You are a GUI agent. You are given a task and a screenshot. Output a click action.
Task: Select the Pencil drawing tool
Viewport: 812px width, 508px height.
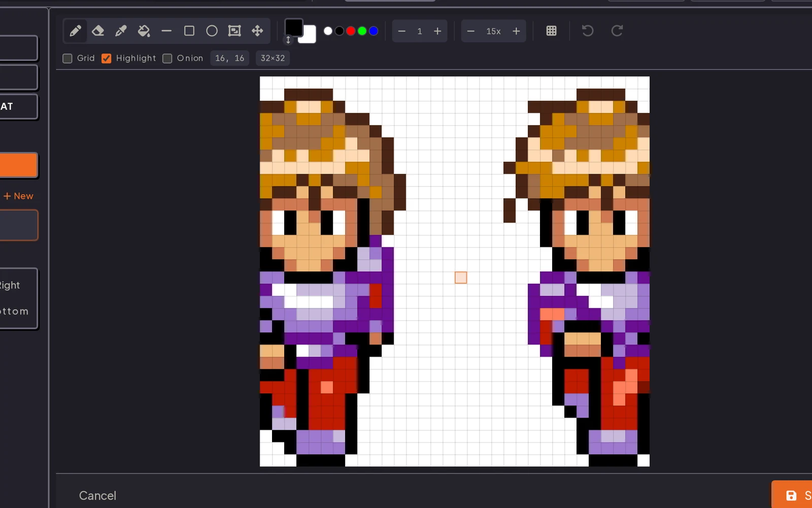[x=75, y=31]
